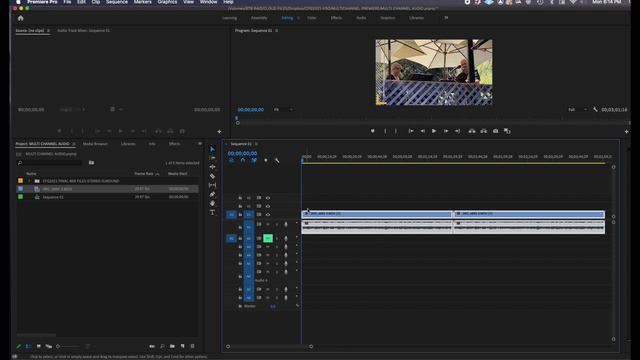Toggle V1 track targeting
Viewport: 640px width, 360px height.
(x=249, y=214)
